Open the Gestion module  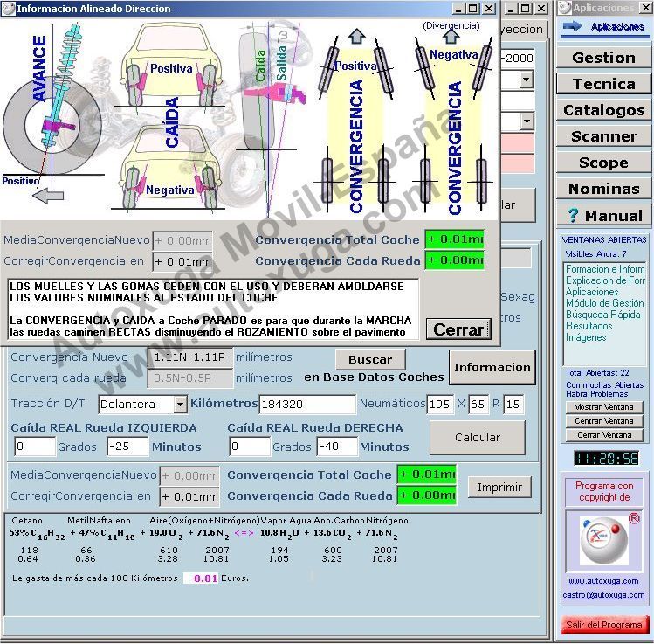coord(603,58)
